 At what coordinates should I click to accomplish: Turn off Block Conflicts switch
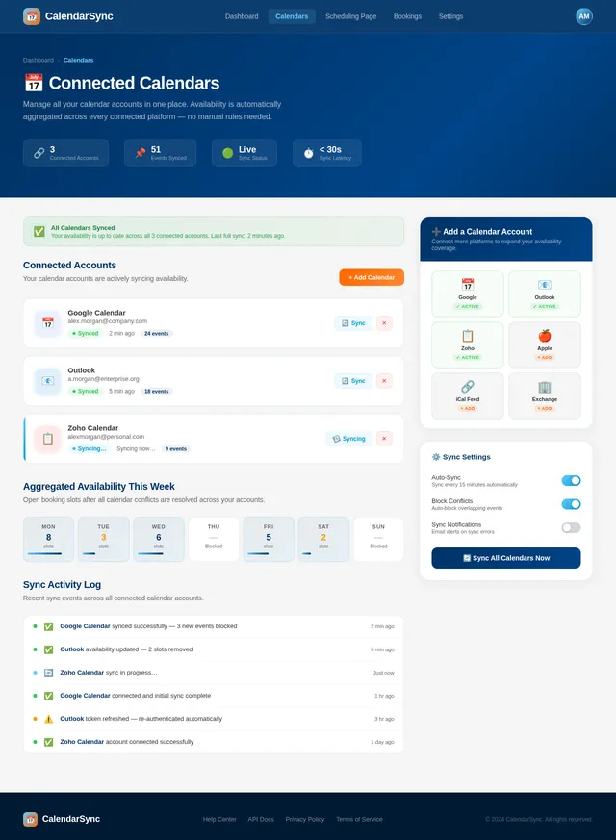click(571, 504)
